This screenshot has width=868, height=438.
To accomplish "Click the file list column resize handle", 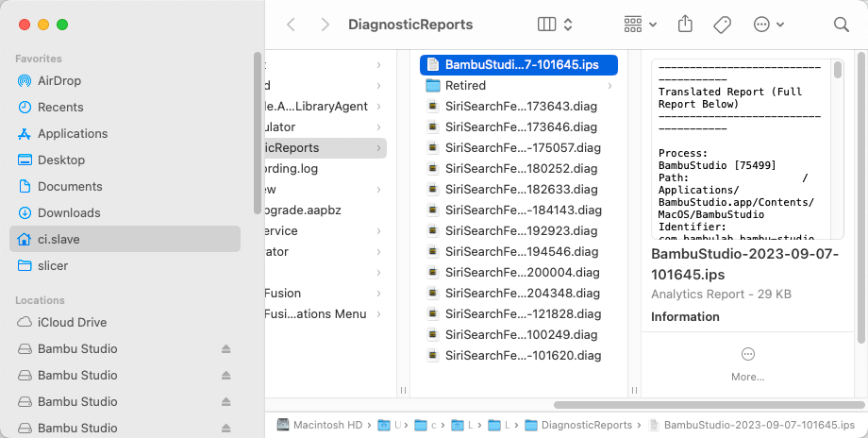I will click(x=634, y=391).
